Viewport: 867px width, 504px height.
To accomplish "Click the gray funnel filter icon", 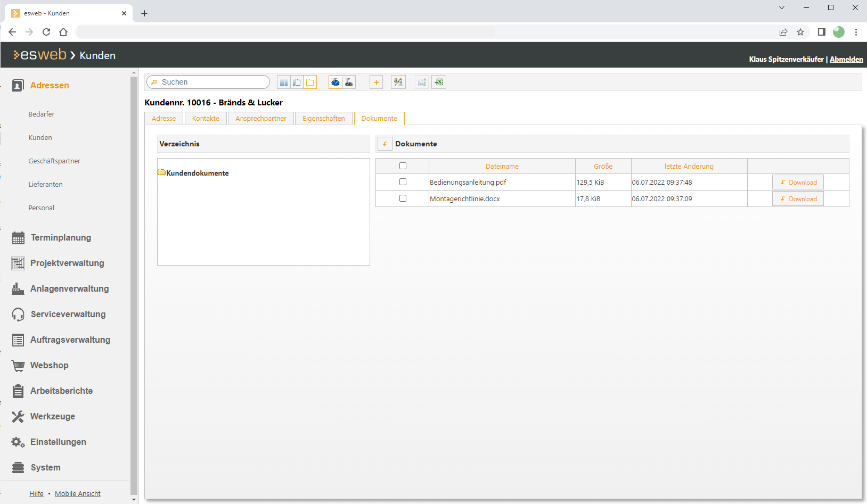I will 349,82.
